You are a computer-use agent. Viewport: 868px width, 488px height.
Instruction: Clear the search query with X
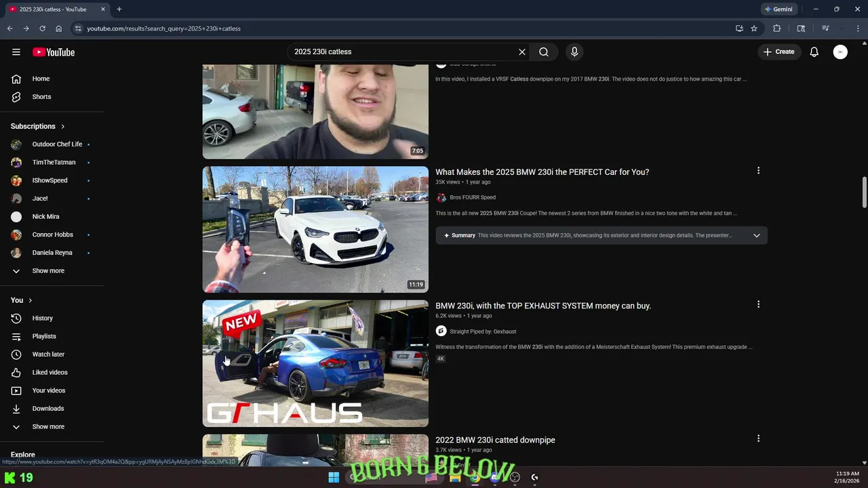[522, 52]
